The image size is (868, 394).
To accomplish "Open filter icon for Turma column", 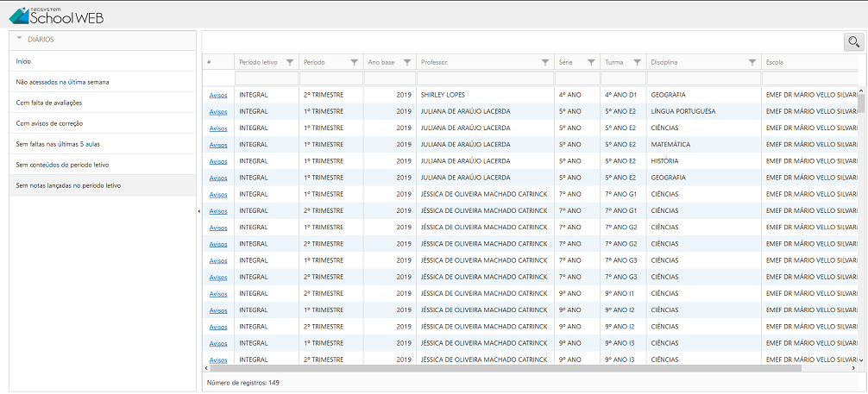I will [x=637, y=62].
